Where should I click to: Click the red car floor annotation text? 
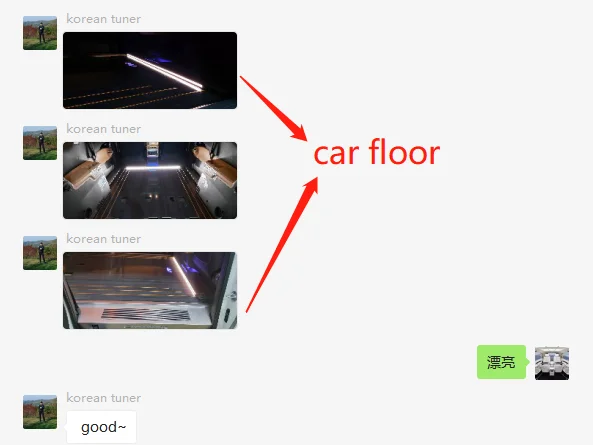(x=377, y=152)
